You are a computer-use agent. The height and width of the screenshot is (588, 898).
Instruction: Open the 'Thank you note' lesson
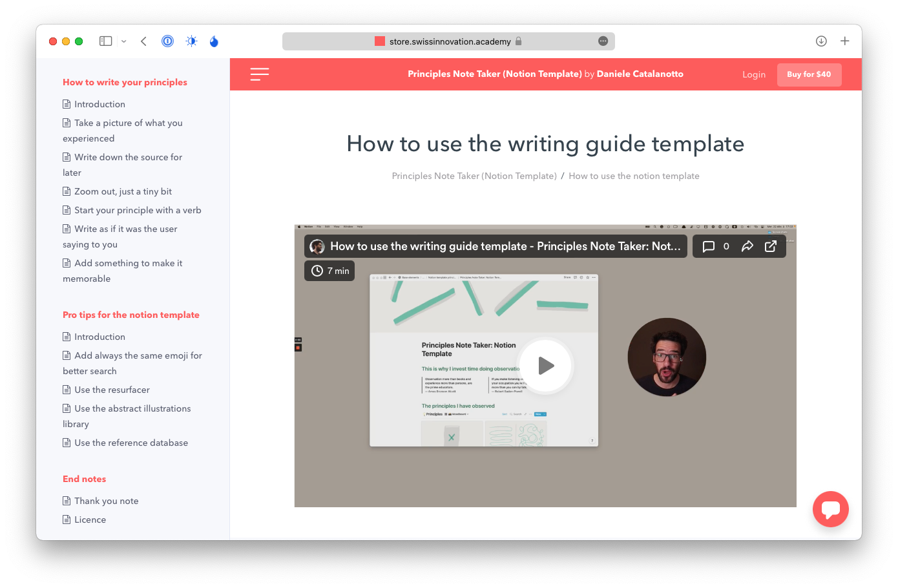point(106,501)
